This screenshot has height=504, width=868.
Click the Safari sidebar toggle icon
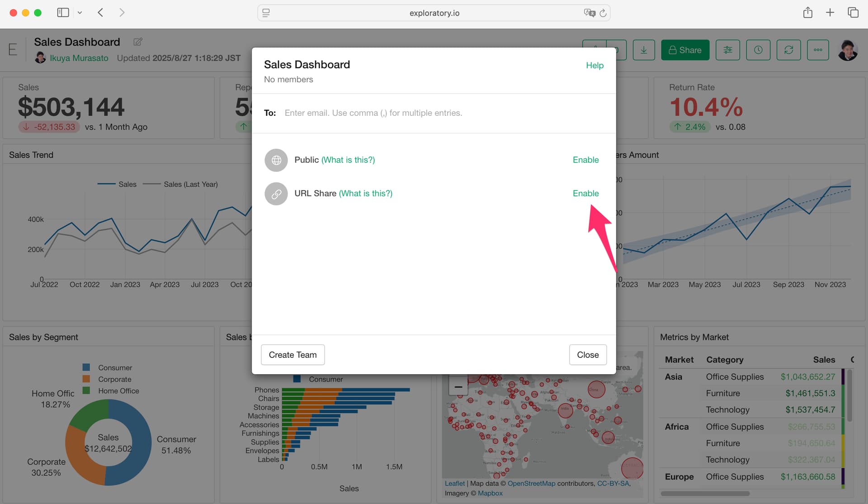pyautogui.click(x=63, y=13)
